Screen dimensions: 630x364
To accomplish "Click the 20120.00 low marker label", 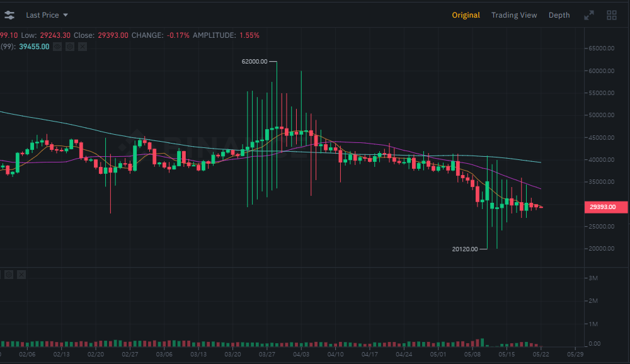I will 465,249.
